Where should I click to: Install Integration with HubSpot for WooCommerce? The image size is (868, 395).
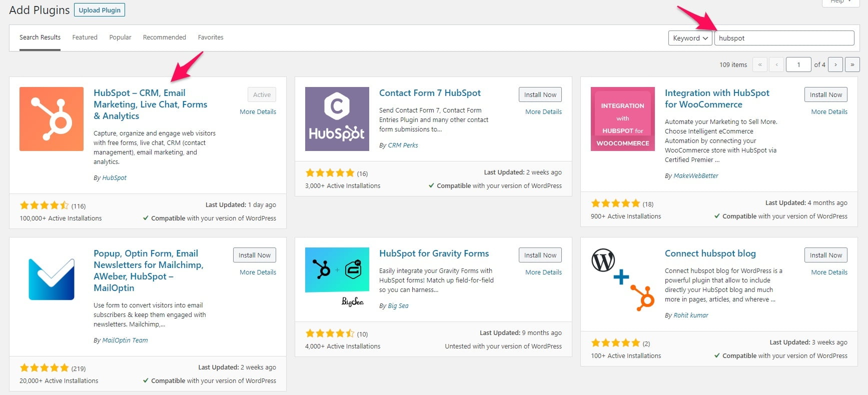pos(826,94)
